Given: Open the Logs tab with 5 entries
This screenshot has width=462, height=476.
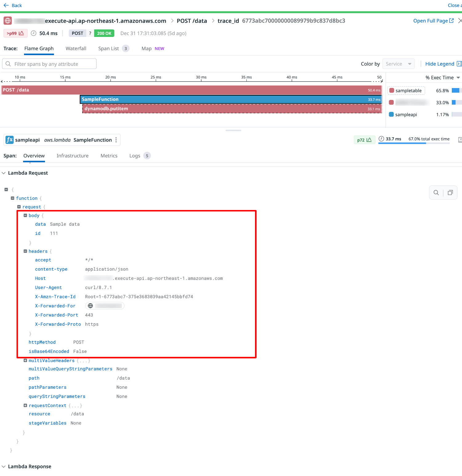Looking at the screenshot, I should (140, 156).
